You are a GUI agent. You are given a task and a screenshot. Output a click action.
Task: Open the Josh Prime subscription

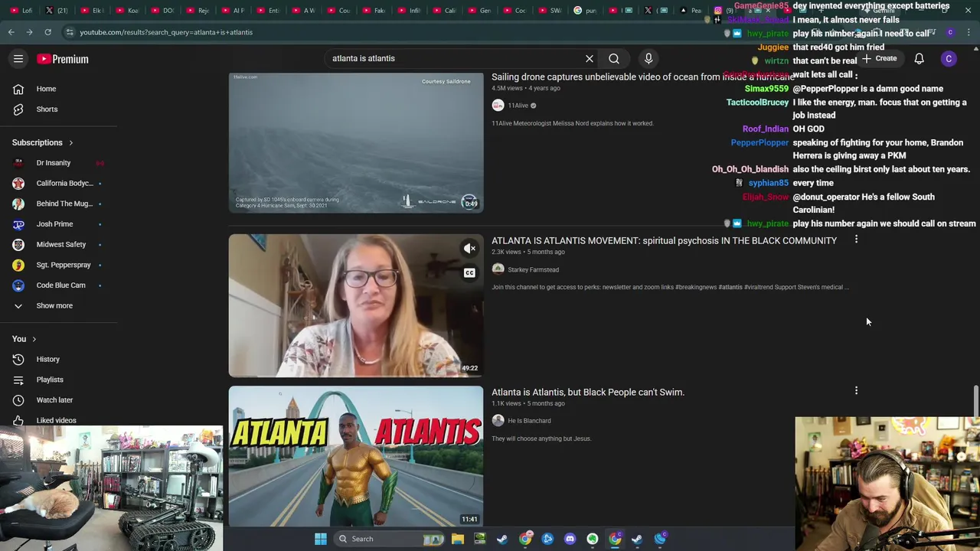tap(58, 224)
